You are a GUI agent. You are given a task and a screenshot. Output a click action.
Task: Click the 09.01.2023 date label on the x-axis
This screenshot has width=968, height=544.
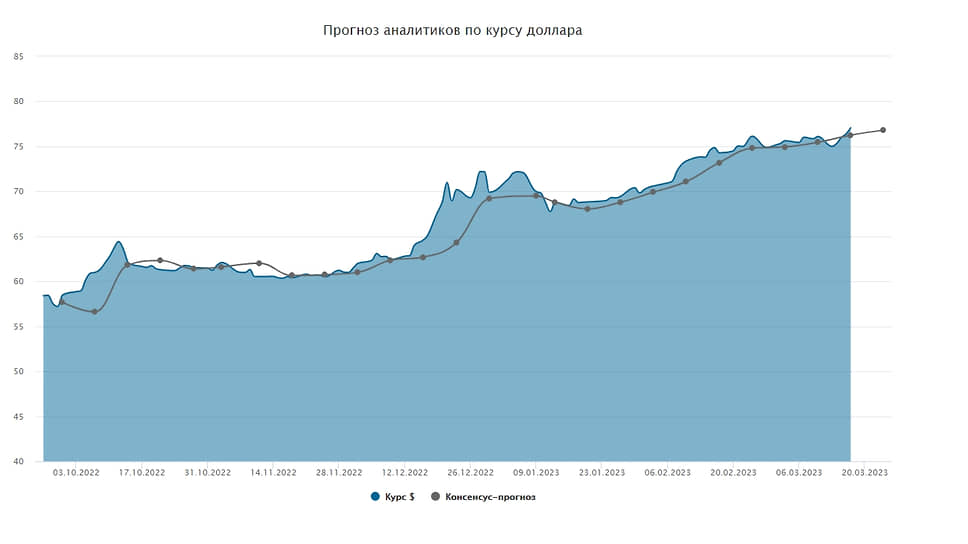[536, 472]
